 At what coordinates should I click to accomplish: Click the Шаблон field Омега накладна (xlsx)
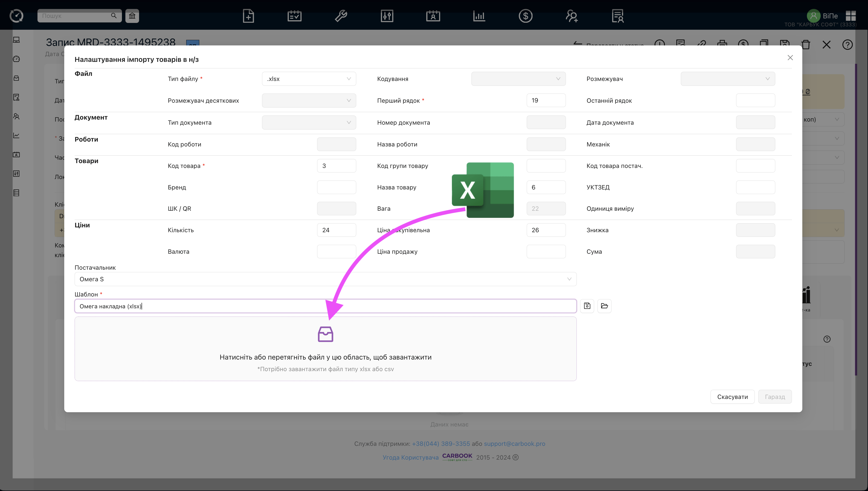(x=326, y=306)
